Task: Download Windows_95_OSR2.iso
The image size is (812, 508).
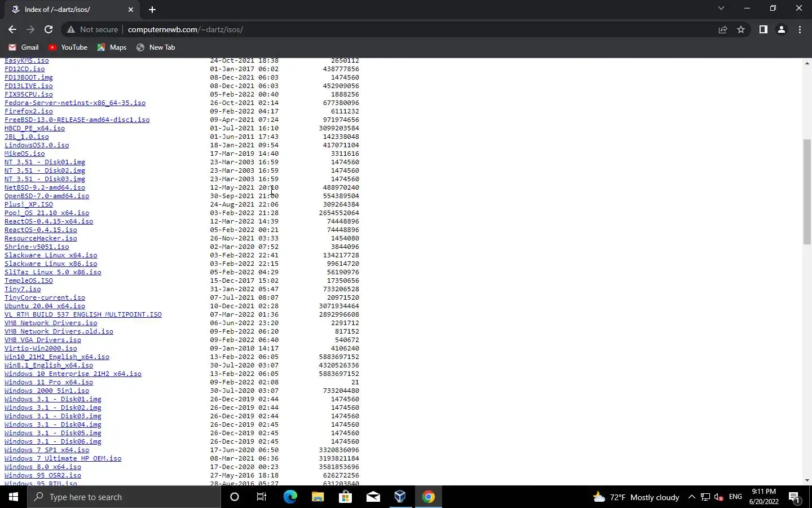Action: (x=43, y=475)
